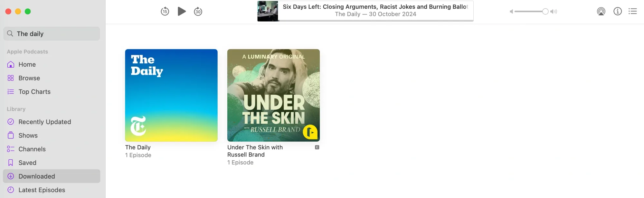
Task: Set max volume via the loud speaker icon
Action: (554, 12)
